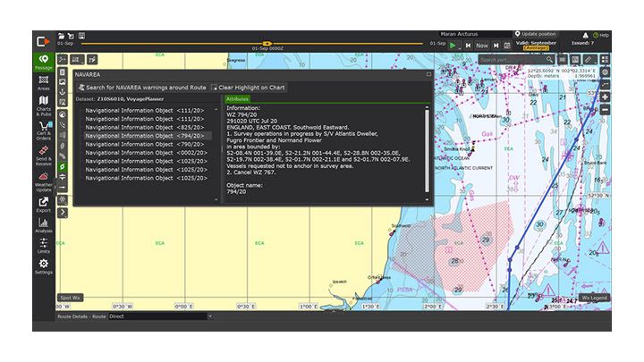Click the zoom in plus button on chart
Viewport: 644px width, 362px height.
coord(605,97)
